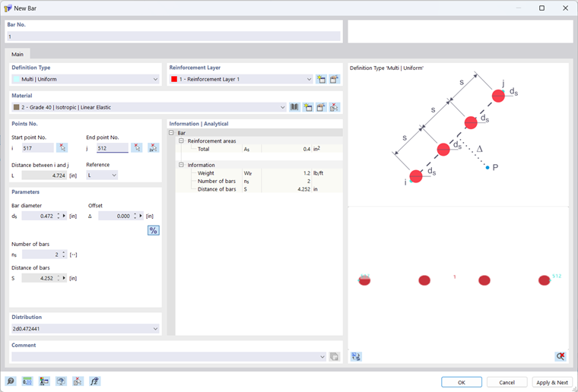This screenshot has width=578, height=392.
Task: Delete material icon in Material row
Action: (335, 107)
